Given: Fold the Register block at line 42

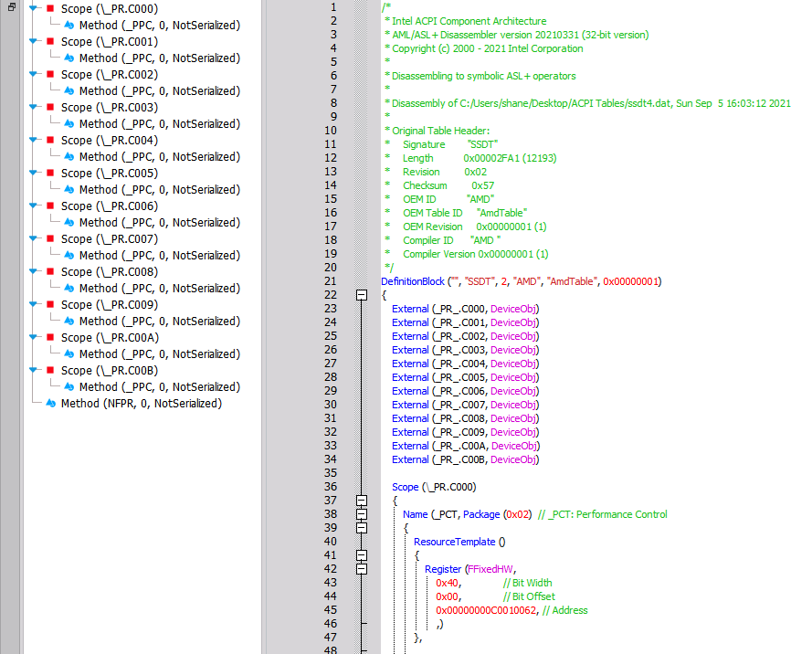Looking at the screenshot, I should tap(362, 569).
